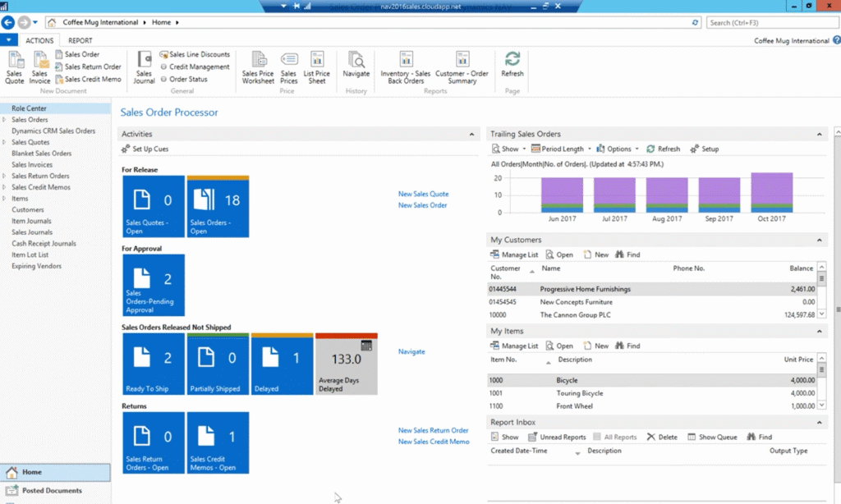Open Sales Orders-Pending Approval tile

pyautogui.click(x=154, y=285)
